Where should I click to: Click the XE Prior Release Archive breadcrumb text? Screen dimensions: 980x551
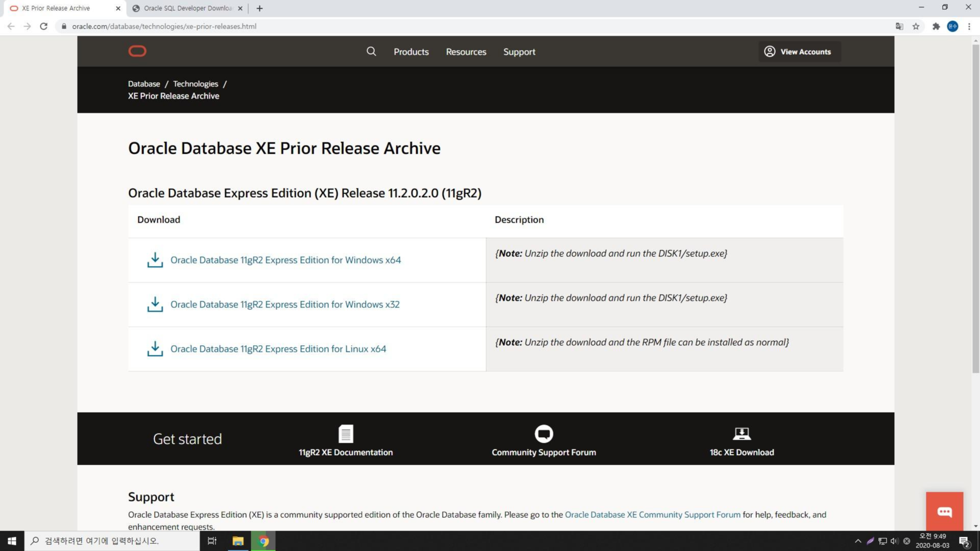tap(174, 96)
